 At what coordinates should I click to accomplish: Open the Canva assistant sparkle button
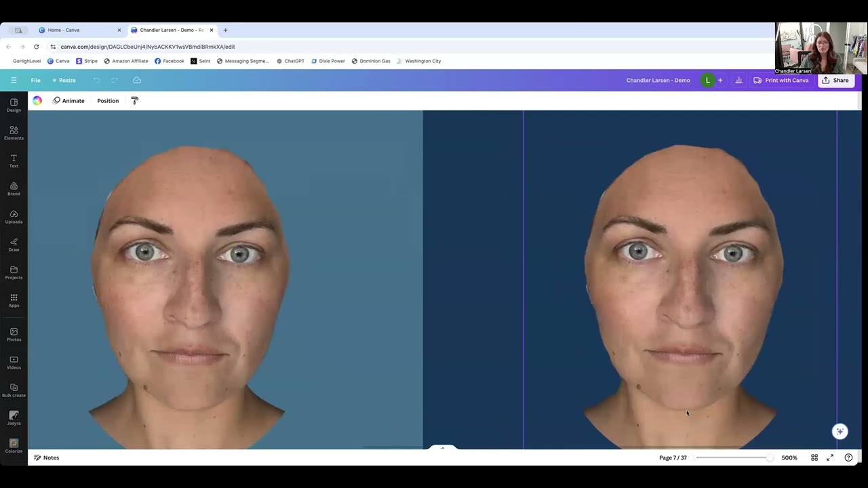point(840,431)
